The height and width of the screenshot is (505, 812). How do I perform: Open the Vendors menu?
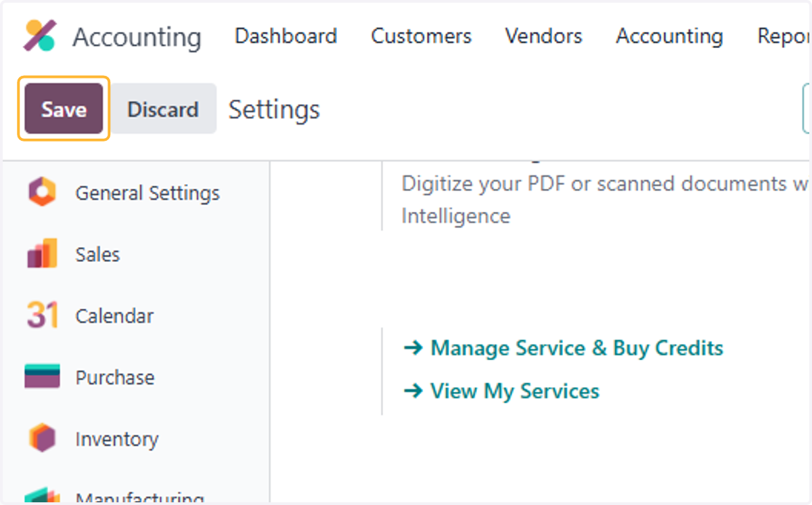click(543, 36)
